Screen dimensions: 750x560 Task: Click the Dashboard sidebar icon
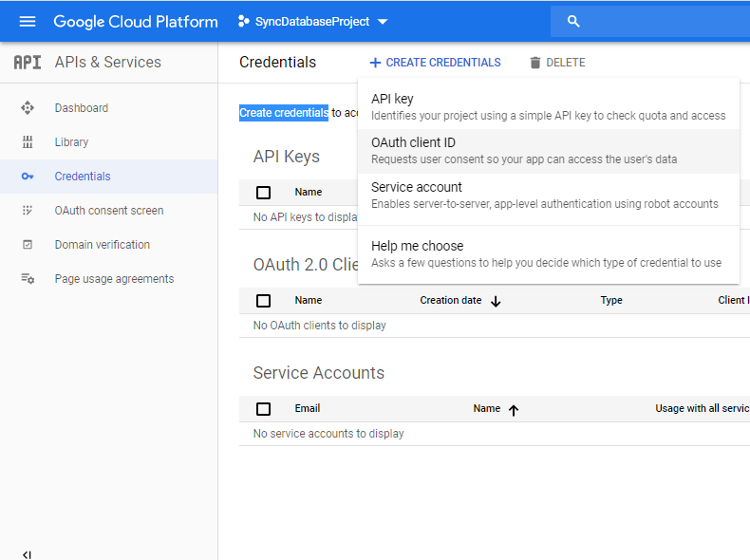[x=28, y=108]
